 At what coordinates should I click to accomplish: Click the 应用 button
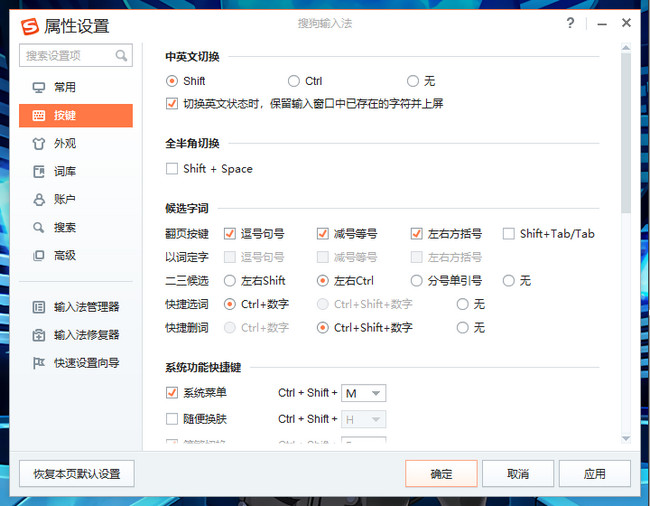594,474
